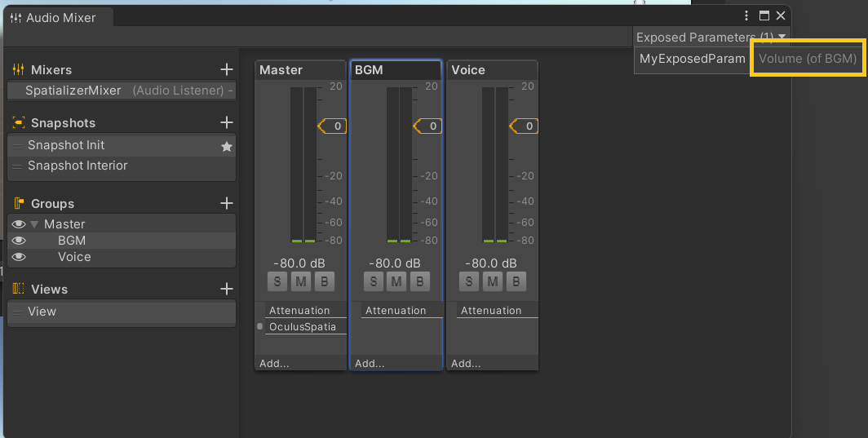Solo the Master channel
868x438 pixels.
click(277, 281)
